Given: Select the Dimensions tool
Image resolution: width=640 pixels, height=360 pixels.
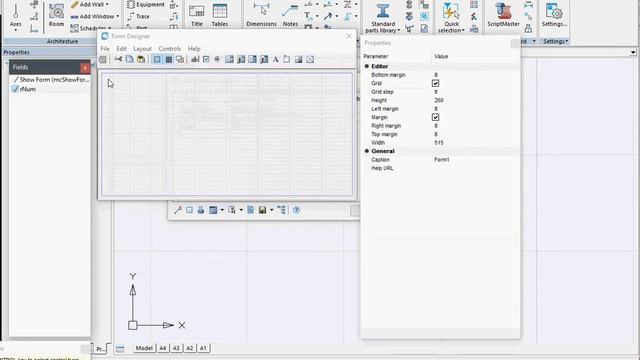Looking at the screenshot, I should pos(261,15).
